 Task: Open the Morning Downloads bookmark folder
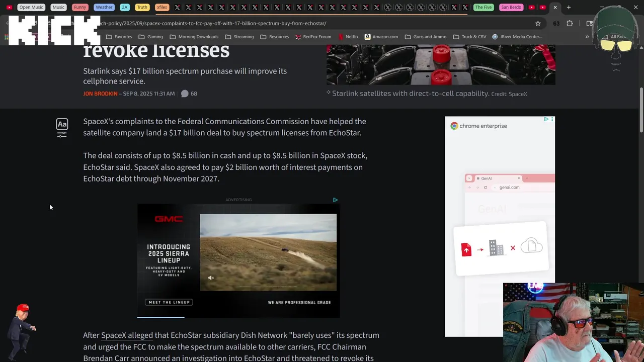tap(194, 37)
